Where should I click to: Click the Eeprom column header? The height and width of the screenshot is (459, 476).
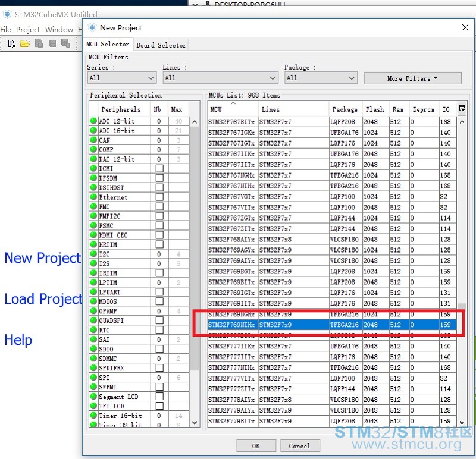424,109
